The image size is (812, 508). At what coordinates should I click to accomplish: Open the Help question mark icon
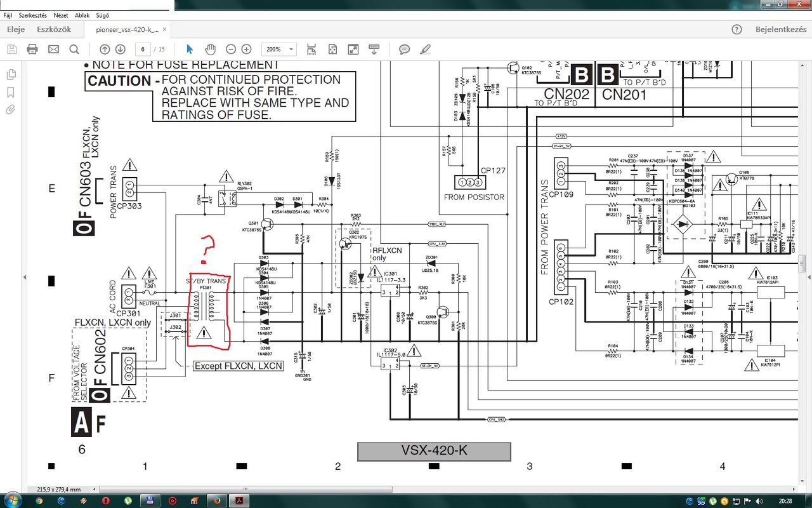(x=737, y=29)
